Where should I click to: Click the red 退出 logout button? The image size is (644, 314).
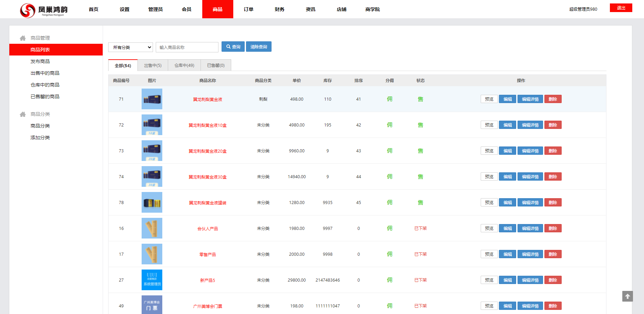coord(621,8)
